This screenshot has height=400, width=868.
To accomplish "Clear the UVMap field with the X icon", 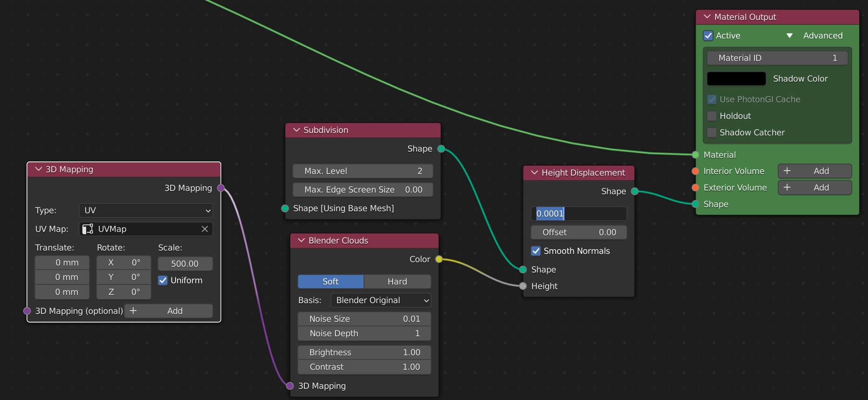I will point(205,229).
